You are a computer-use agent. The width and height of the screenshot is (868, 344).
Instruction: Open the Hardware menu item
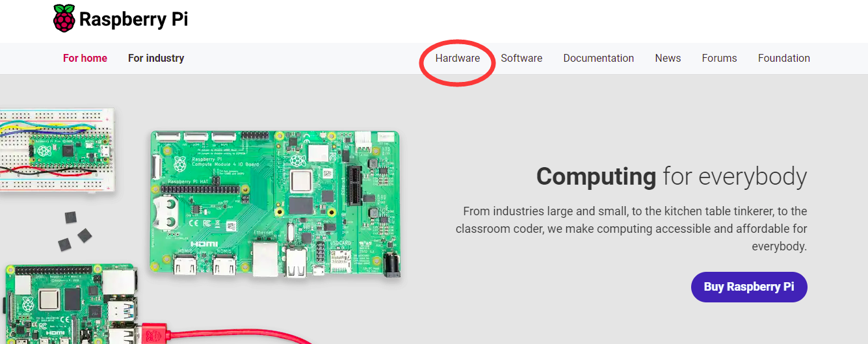pyautogui.click(x=458, y=58)
